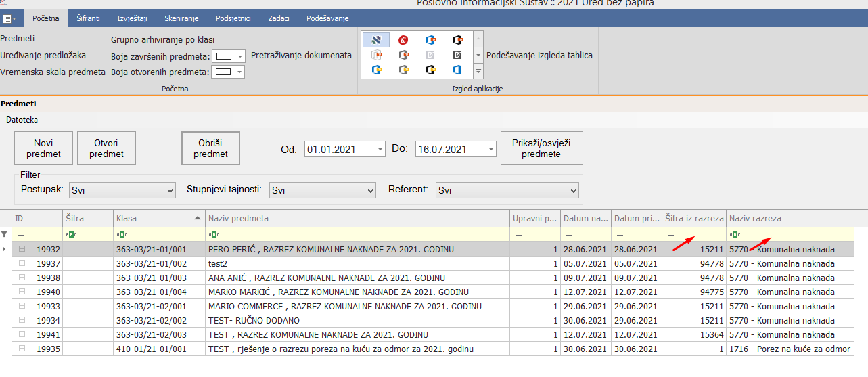868x377 pixels.
Task: Apply the first striped skin in gallery
Action: click(x=376, y=40)
